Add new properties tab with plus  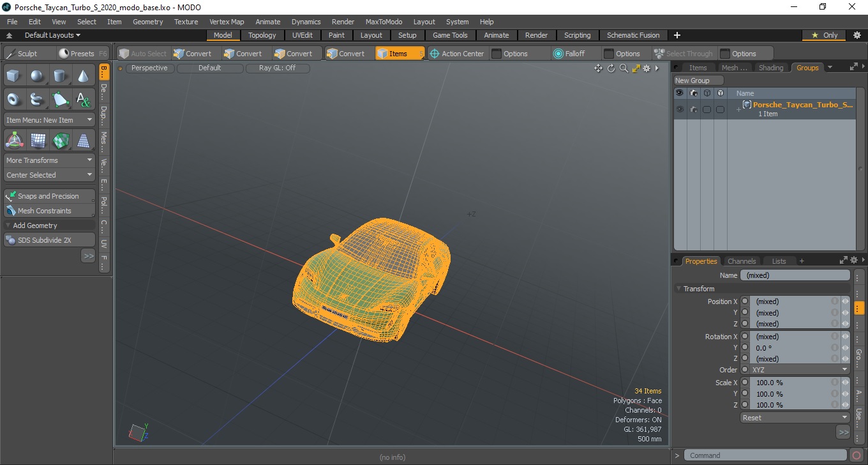802,261
